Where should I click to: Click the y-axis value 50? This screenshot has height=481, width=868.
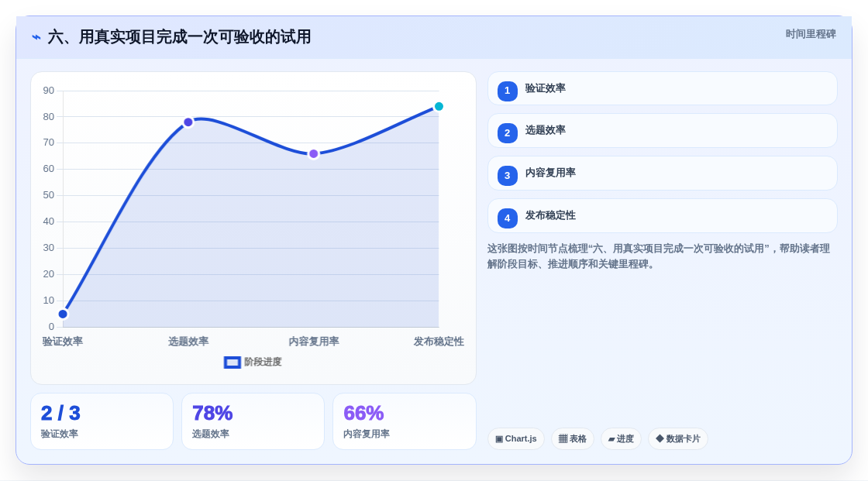tap(49, 195)
